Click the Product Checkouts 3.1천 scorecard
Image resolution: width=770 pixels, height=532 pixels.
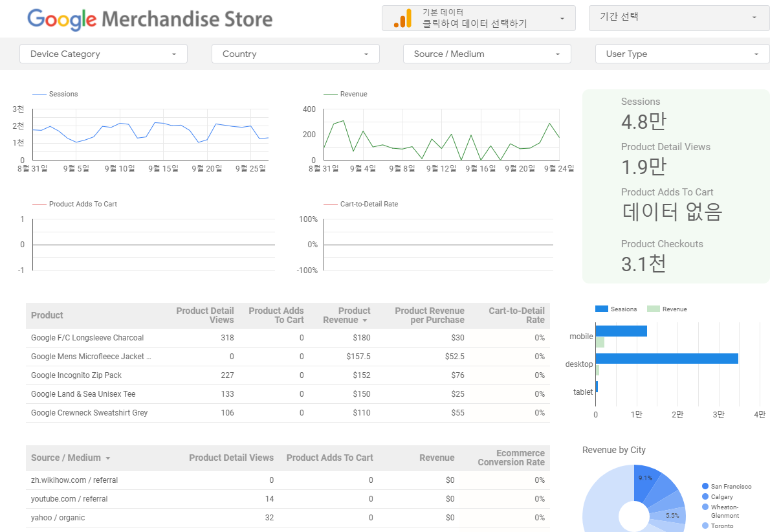[661, 258]
